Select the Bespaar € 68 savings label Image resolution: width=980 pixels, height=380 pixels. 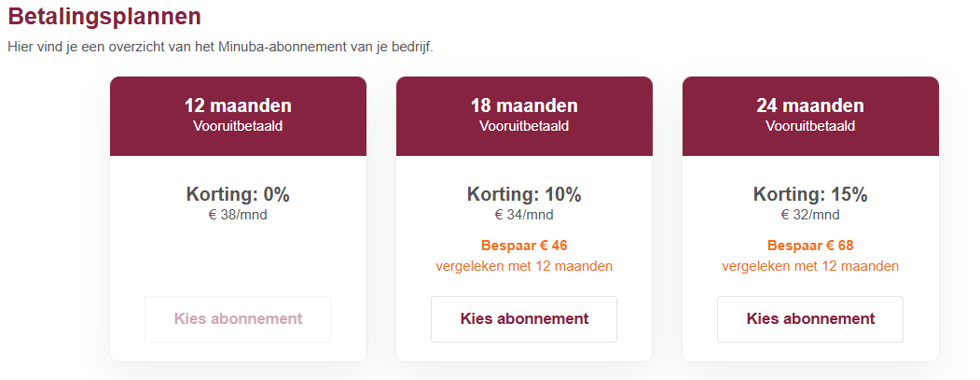pyautogui.click(x=810, y=246)
